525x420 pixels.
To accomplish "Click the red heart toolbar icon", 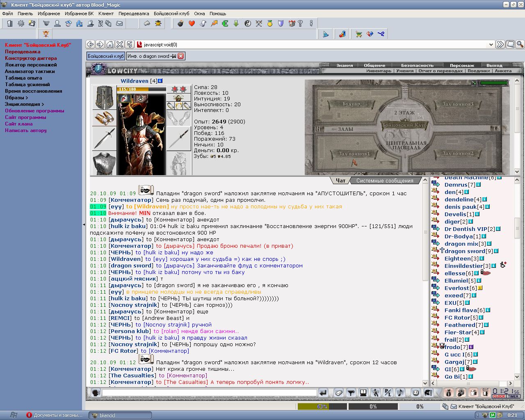I will coord(192,23).
